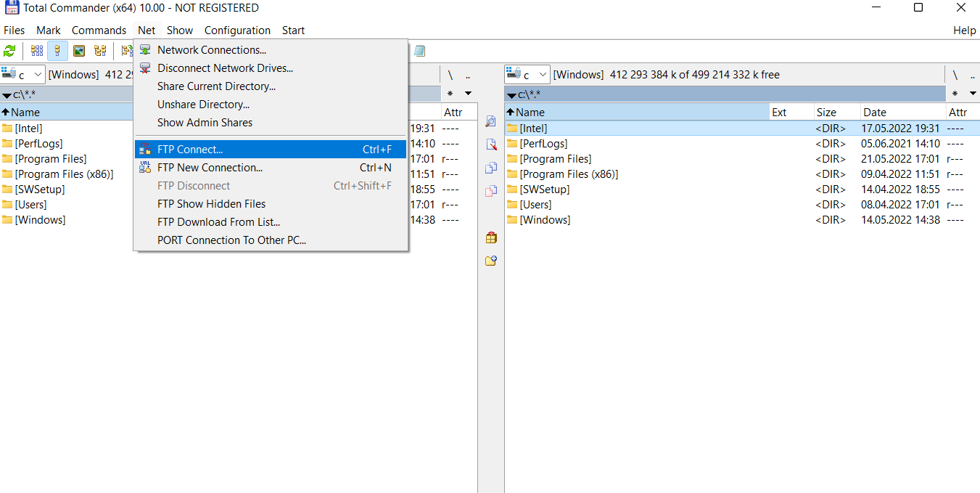Choose Network Connections... from Net menu
The height and width of the screenshot is (493, 980).
271,50
